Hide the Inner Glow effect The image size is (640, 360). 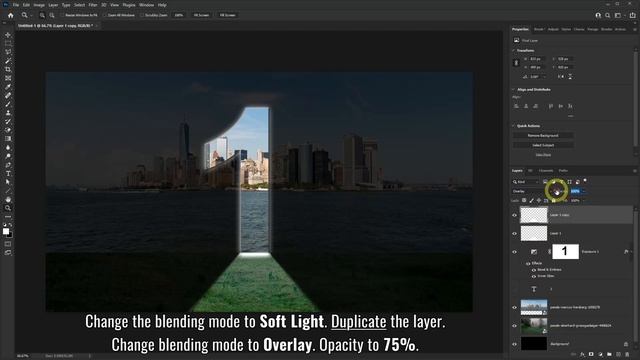534,276
